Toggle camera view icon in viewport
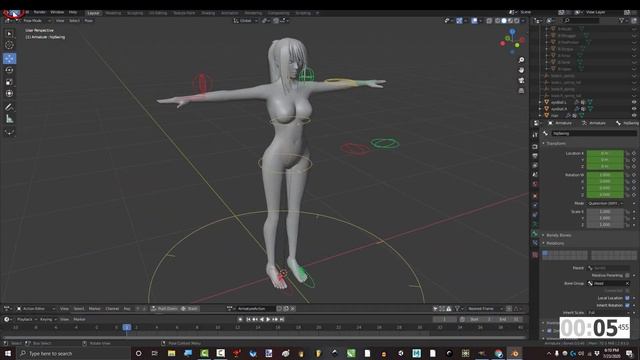The image size is (640, 360). pos(521,80)
